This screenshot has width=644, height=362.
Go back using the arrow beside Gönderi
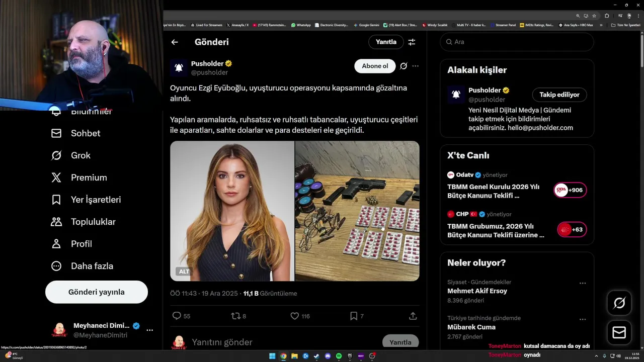[x=175, y=42]
